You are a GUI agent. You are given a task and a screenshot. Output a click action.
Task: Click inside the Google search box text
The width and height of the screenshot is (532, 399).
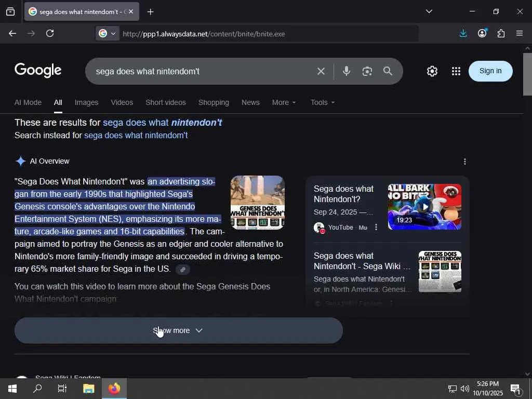pos(148,72)
